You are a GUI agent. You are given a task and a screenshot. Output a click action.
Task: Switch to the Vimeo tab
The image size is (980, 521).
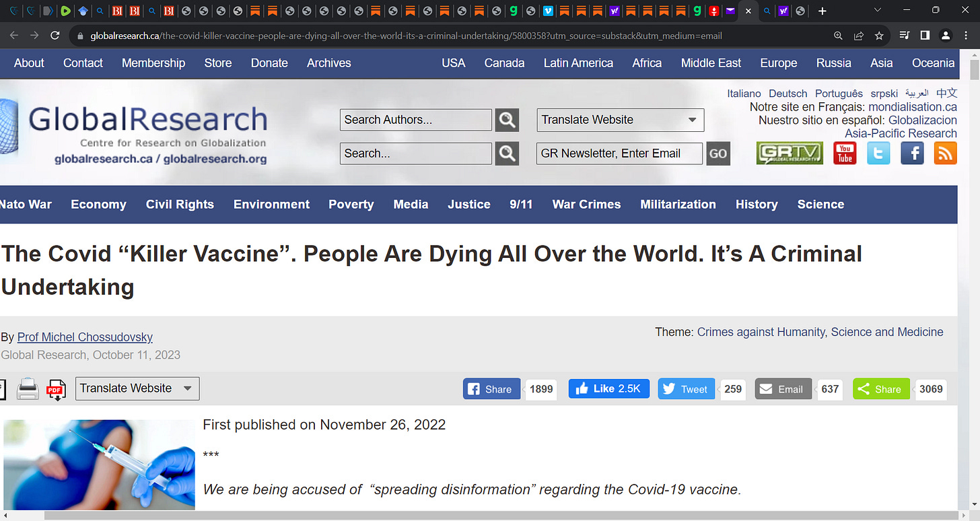[548, 11]
